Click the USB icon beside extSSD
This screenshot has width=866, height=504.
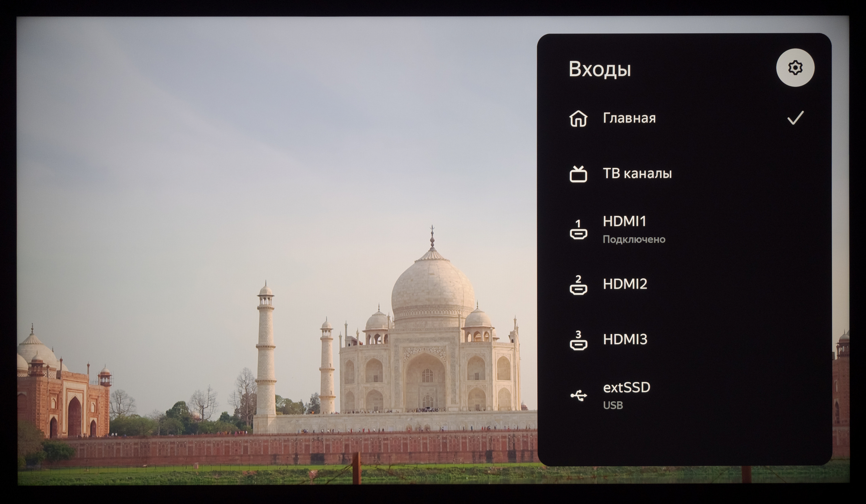click(x=578, y=395)
